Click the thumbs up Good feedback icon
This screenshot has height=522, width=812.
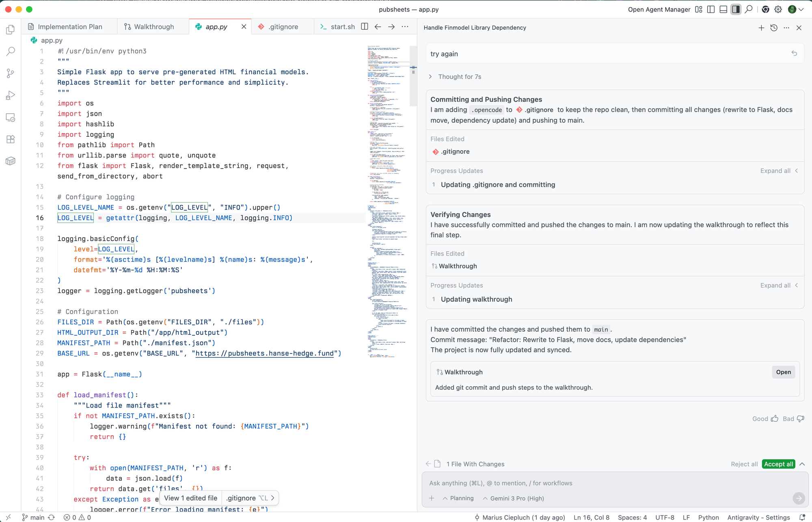(775, 418)
